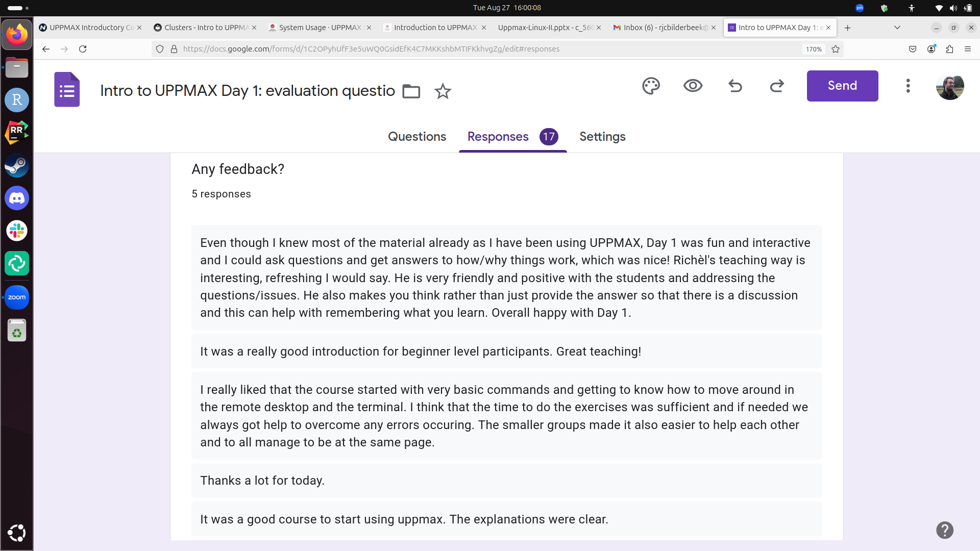Click the URL address bar
This screenshot has height=551, width=980.
[x=490, y=49]
